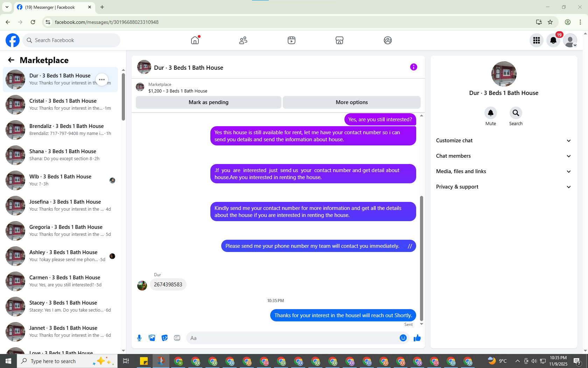This screenshot has height=368, width=588.
Task: Open the Windows Start menu
Action: coord(8,361)
